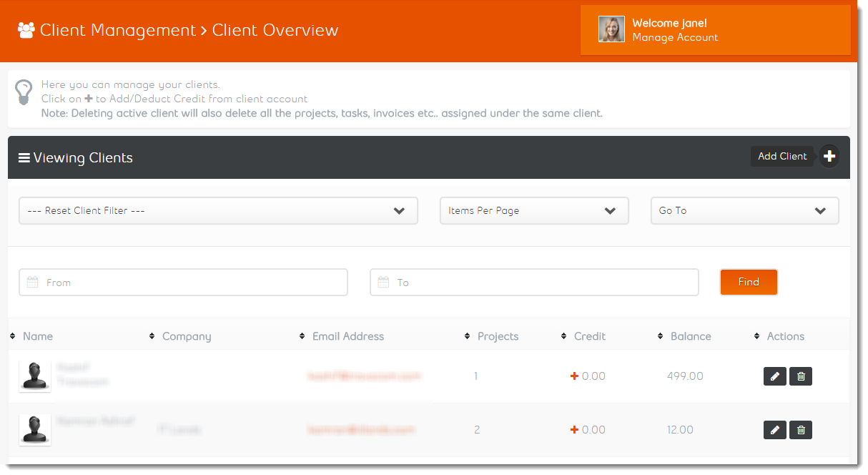Delete the client with balance 12.00

801,430
